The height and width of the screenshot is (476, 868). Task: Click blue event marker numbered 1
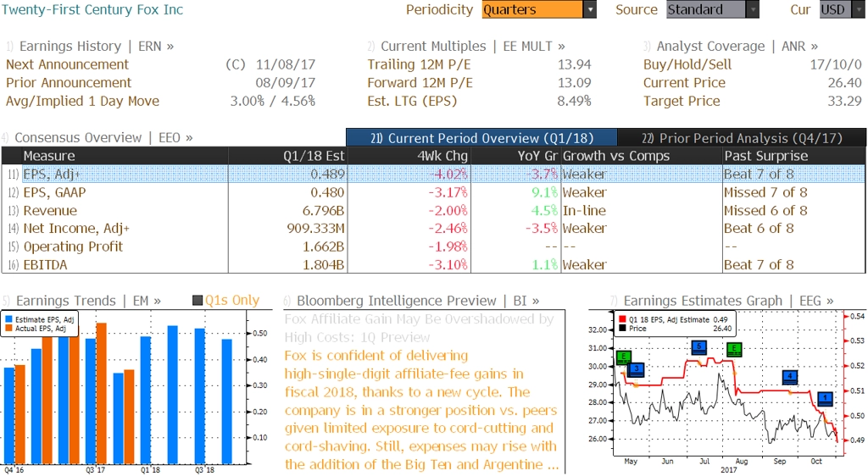click(826, 399)
